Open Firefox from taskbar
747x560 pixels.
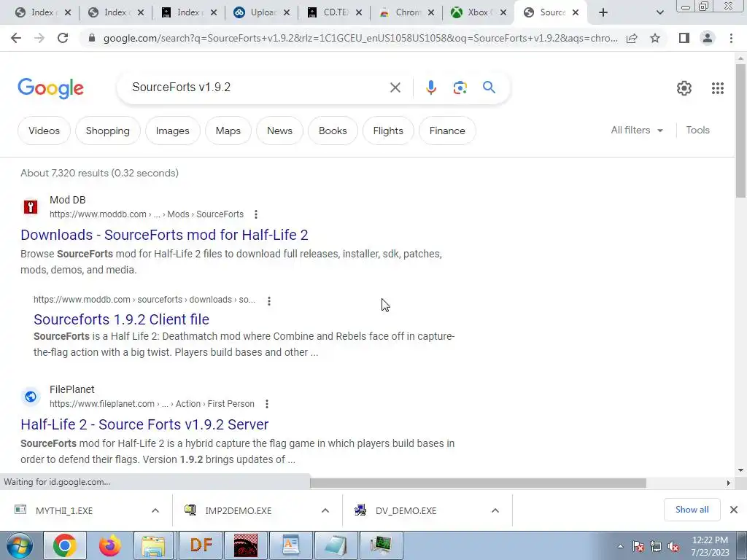coord(110,545)
